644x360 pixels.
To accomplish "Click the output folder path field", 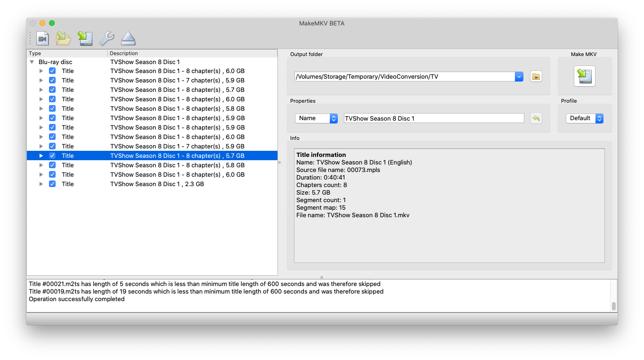I will click(x=405, y=76).
